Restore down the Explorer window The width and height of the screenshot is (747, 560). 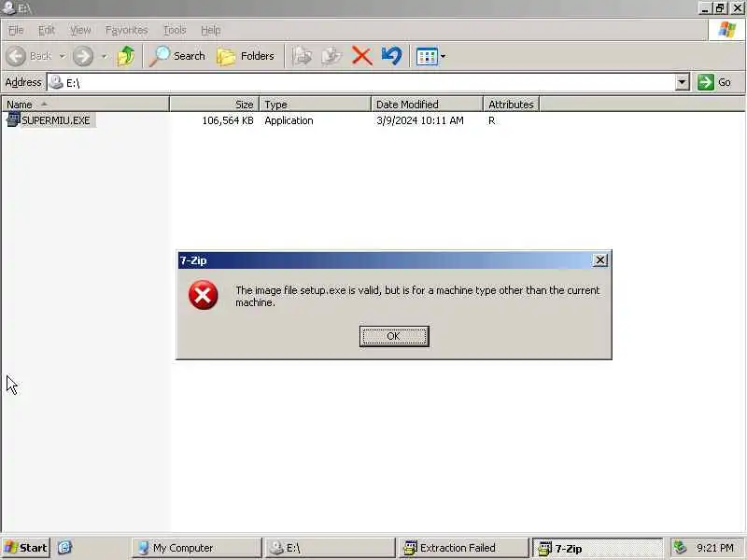coord(720,7)
